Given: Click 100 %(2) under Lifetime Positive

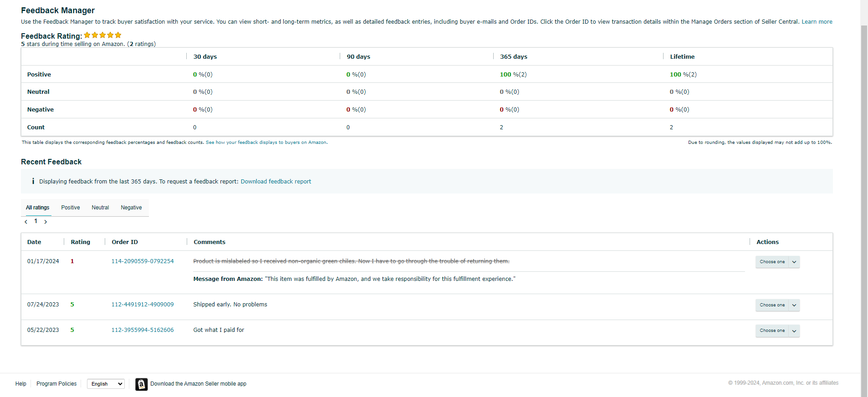Looking at the screenshot, I should tap(683, 75).
